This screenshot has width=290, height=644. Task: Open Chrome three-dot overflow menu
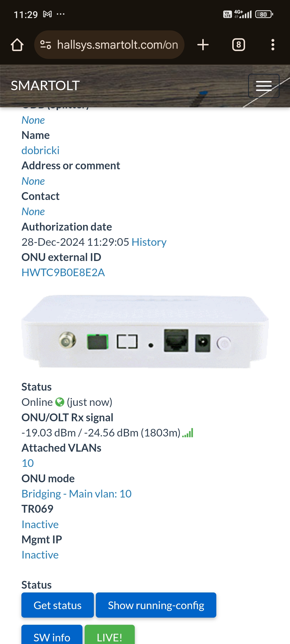[273, 45]
